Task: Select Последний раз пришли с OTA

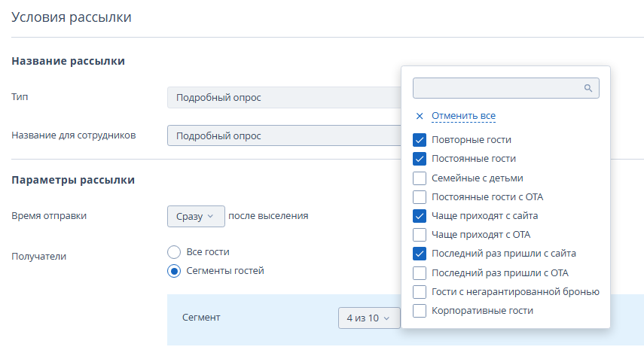Action: click(x=420, y=272)
